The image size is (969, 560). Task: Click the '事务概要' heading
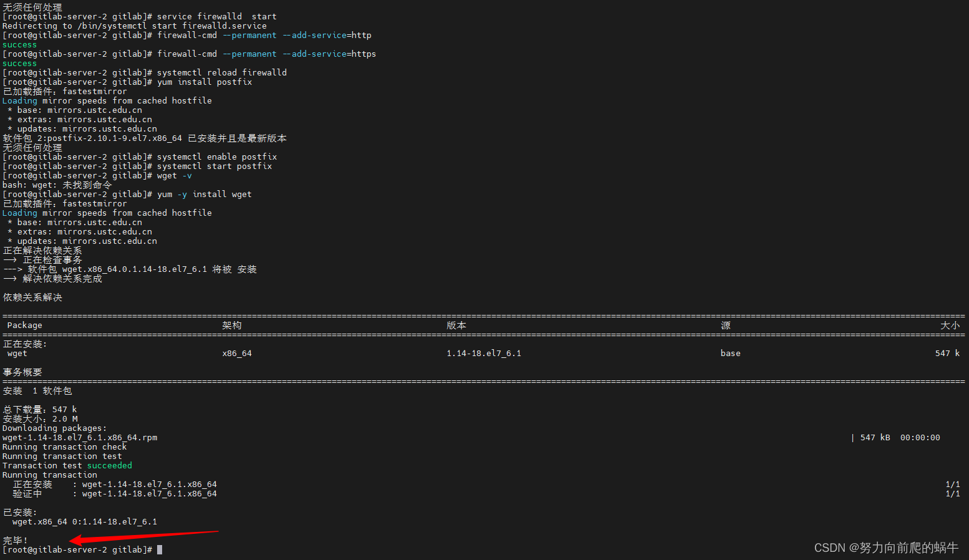pyautogui.click(x=22, y=372)
